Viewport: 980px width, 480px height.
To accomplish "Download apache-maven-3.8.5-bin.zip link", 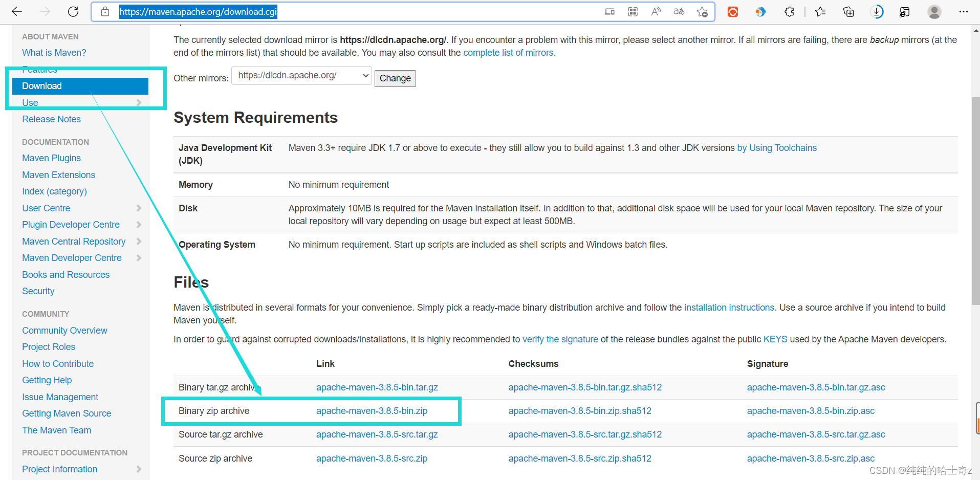I will click(x=372, y=411).
